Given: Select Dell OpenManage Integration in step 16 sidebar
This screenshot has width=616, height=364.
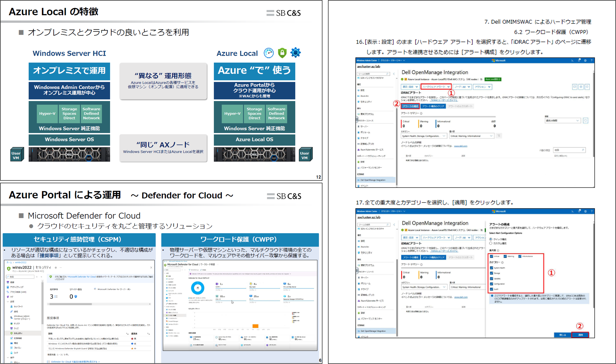Looking at the screenshot, I should [376, 180].
